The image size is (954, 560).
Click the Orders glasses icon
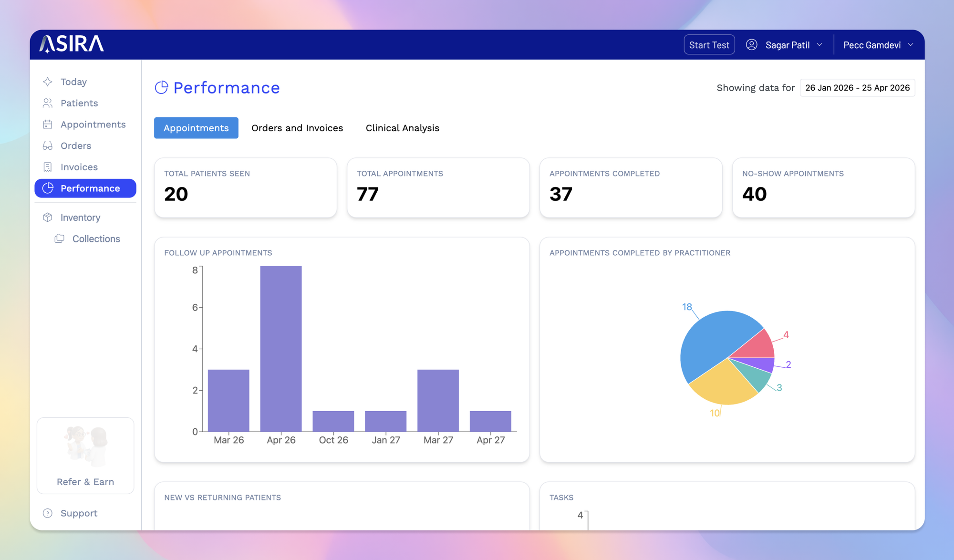point(48,146)
